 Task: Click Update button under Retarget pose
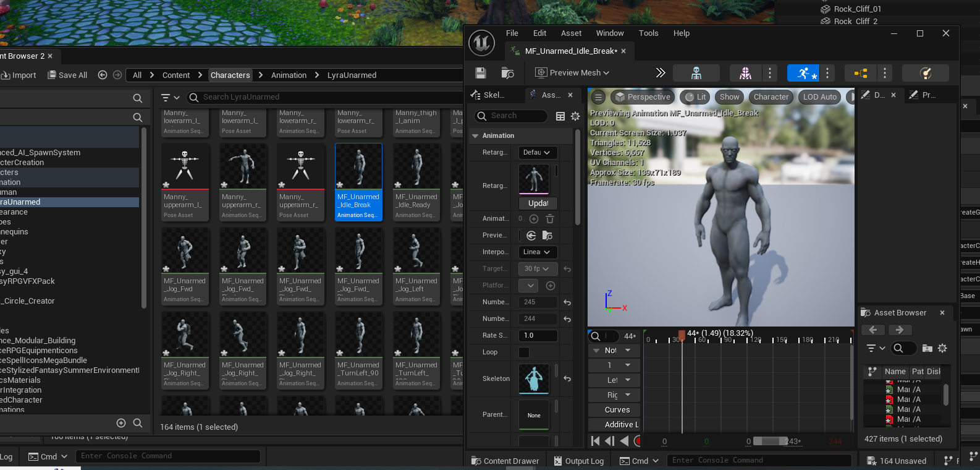click(538, 203)
